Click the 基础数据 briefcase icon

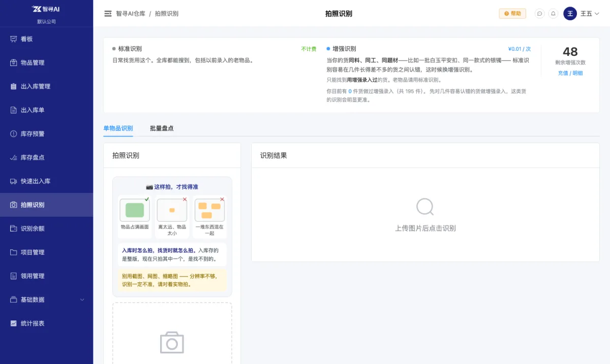point(14,300)
